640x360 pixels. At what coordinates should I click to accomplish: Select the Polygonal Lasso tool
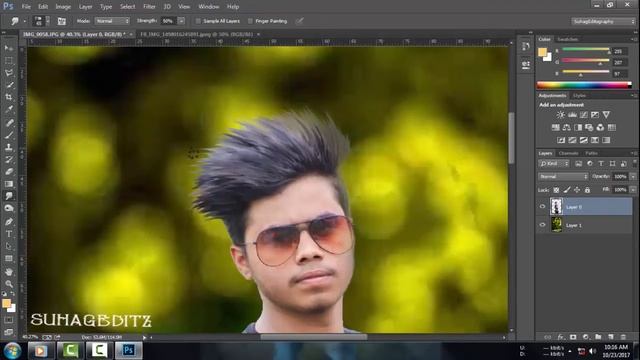pyautogui.click(x=9, y=73)
